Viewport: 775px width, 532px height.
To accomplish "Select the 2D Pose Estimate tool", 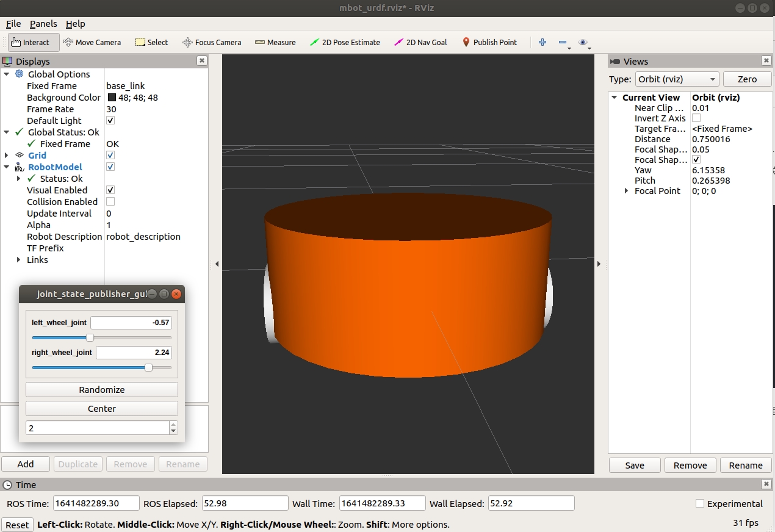I will 345,42.
